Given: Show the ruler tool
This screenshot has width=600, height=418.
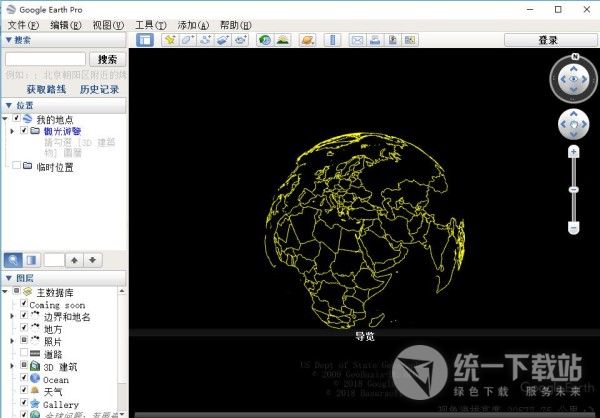Looking at the screenshot, I should pos(332,40).
